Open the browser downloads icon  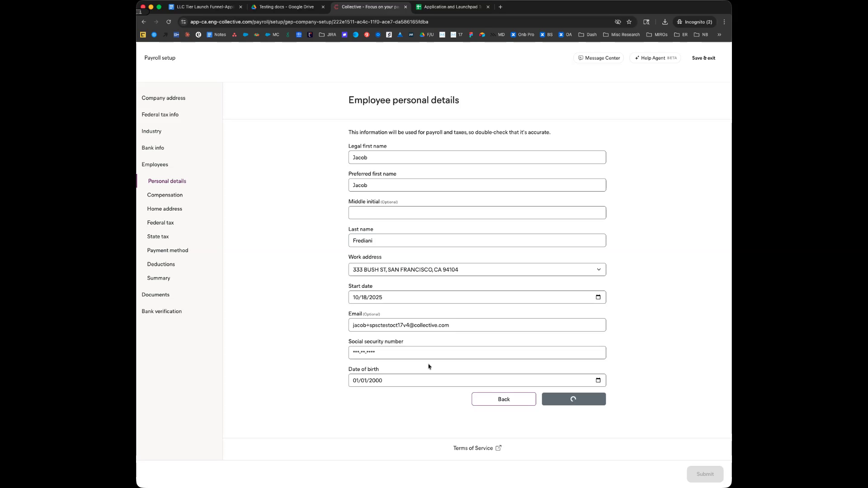pos(665,22)
